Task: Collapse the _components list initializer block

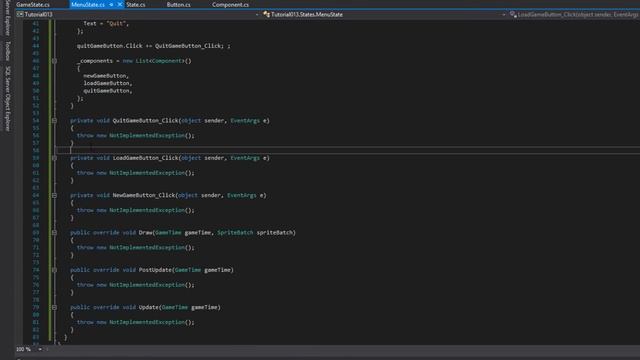Action: (x=54, y=61)
